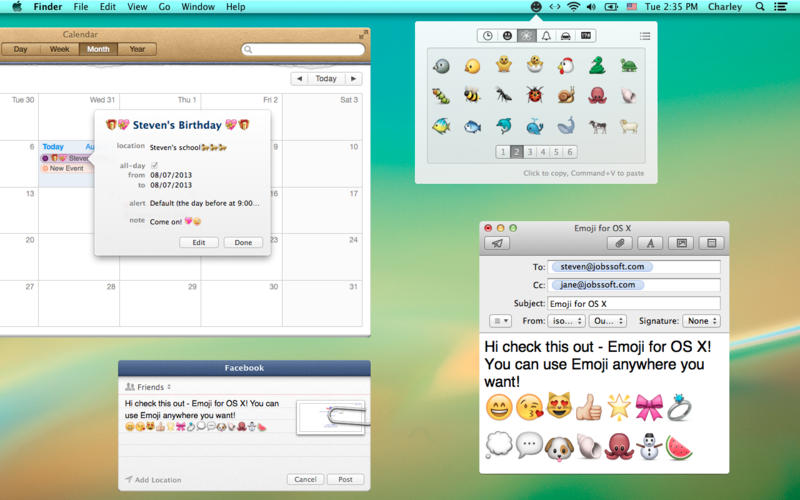
Task: Toggle the all-day checkbox in event popup
Action: point(154,165)
